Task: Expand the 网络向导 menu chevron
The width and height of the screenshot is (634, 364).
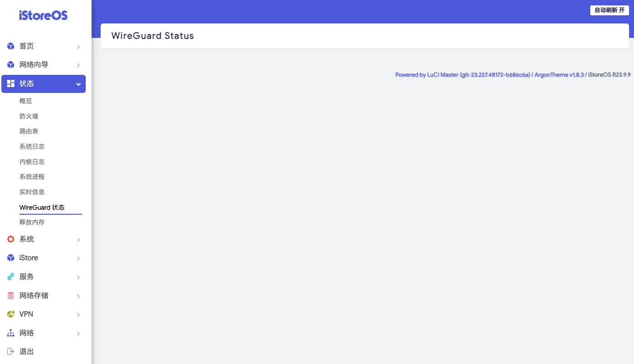Action: tap(79, 65)
